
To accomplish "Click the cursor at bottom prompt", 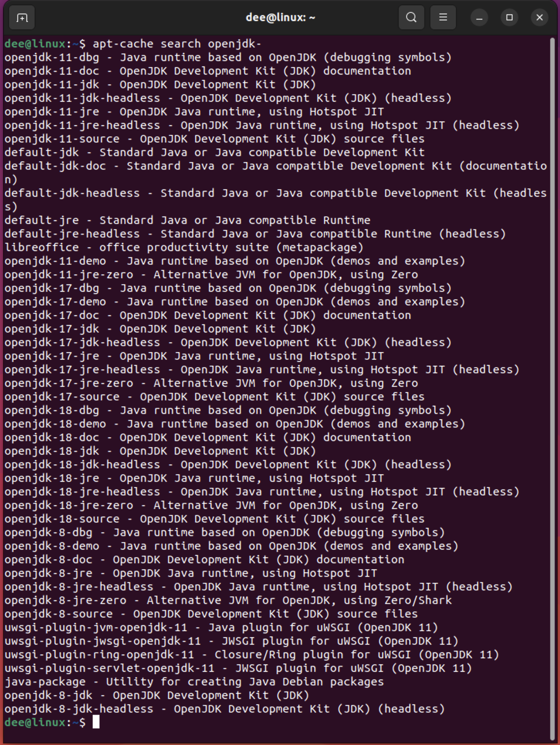I will click(96, 722).
